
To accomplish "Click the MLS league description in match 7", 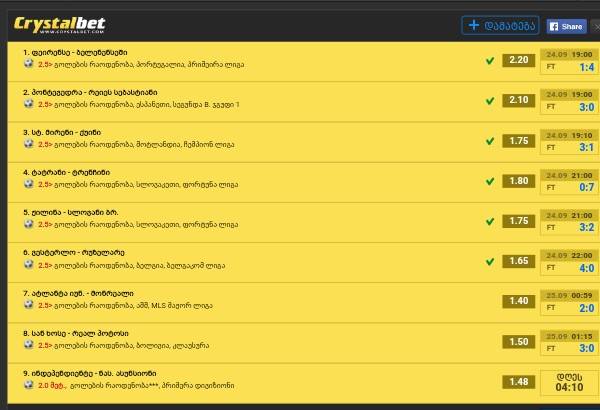I will [133, 305].
